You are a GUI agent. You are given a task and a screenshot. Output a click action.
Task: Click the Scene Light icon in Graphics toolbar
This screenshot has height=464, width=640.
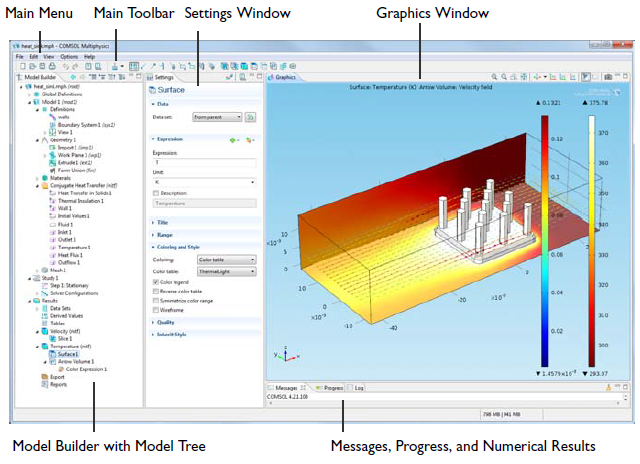(585, 77)
